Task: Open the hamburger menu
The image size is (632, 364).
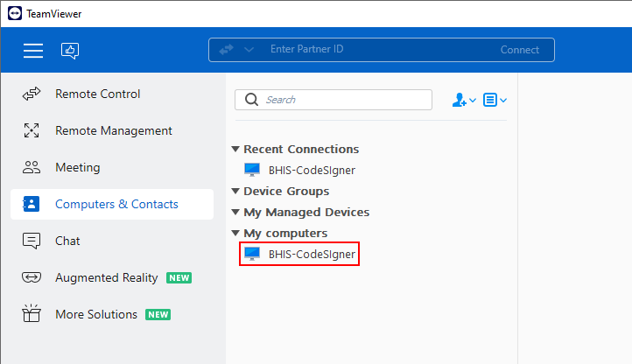Action: (x=33, y=51)
